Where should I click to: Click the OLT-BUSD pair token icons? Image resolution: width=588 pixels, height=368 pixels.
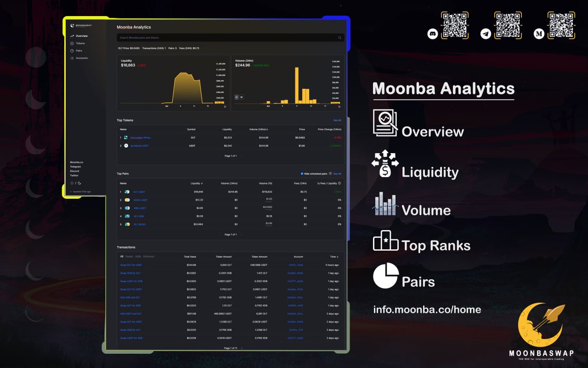[127, 224]
